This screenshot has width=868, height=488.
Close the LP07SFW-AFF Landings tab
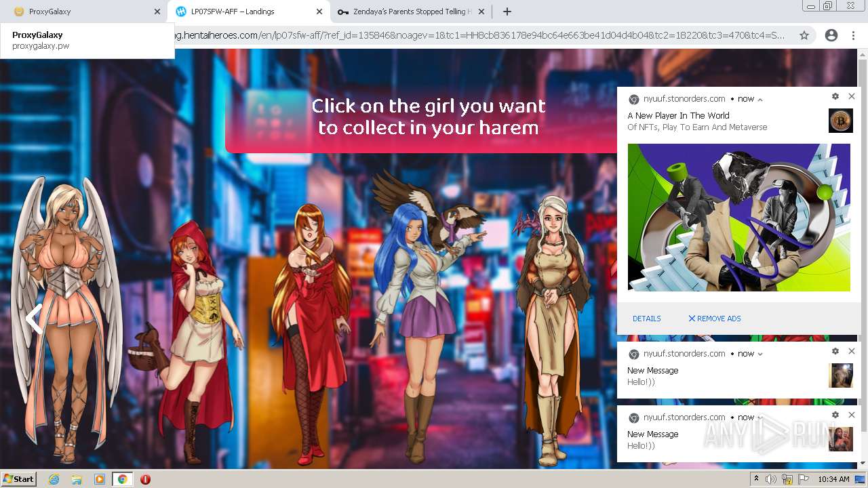click(319, 12)
